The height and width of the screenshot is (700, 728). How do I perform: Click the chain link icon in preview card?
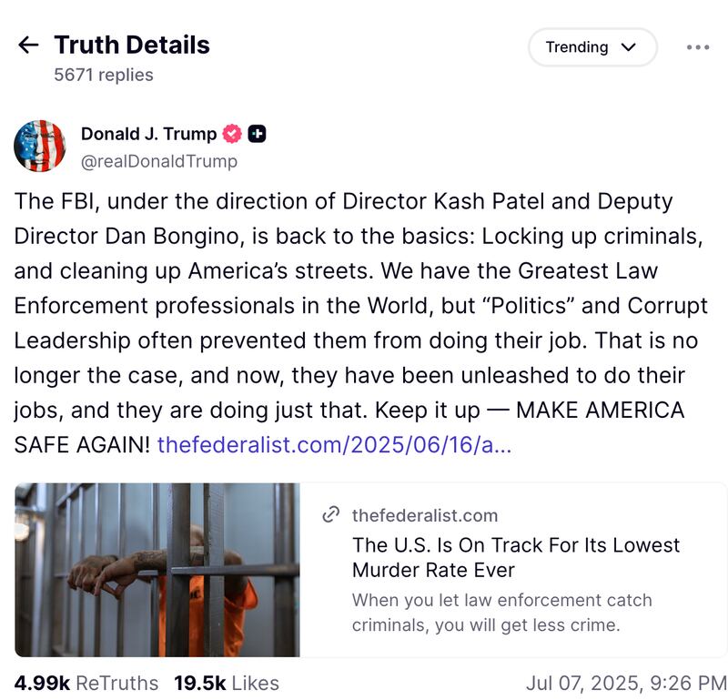coord(331,515)
